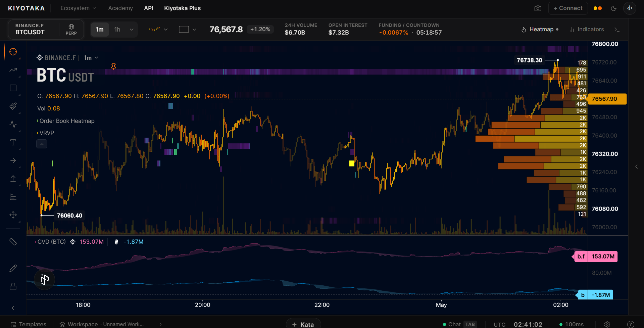This screenshot has height=328, width=644.
Task: Open the Kiyotaka Plus menu item
Action: 182,8
